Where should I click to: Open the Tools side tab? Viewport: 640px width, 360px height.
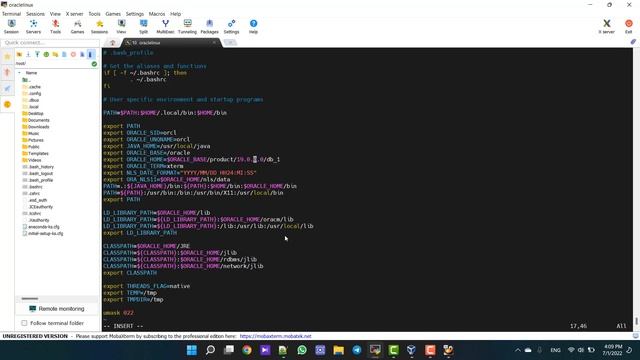pos(7,73)
